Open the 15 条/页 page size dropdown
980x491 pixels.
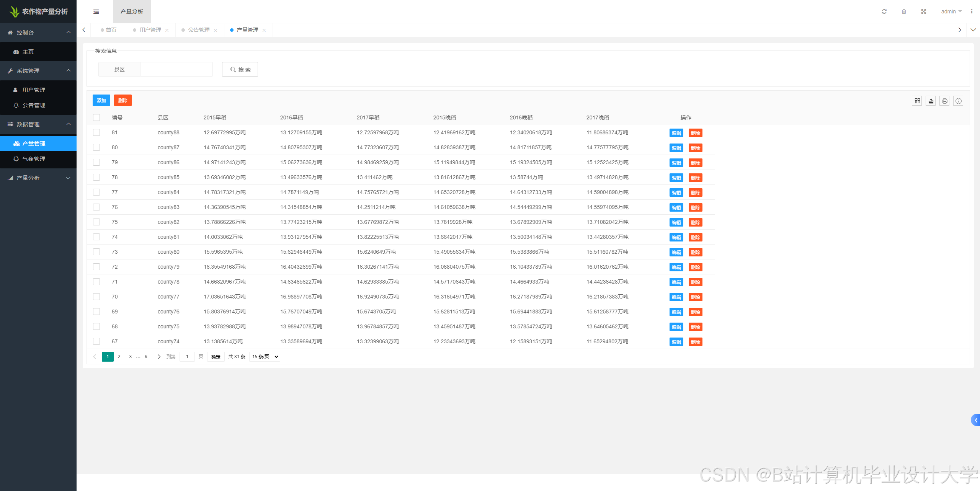tap(265, 357)
